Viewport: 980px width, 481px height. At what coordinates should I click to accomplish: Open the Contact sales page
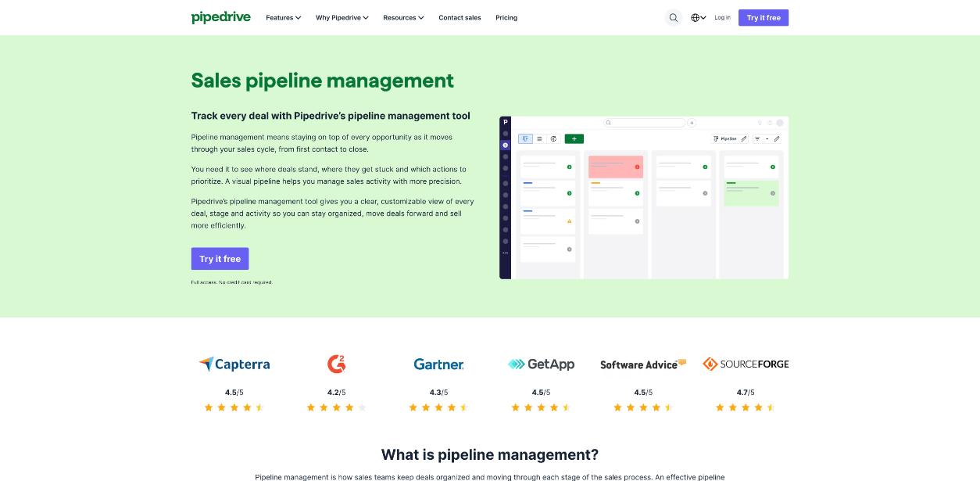point(460,17)
